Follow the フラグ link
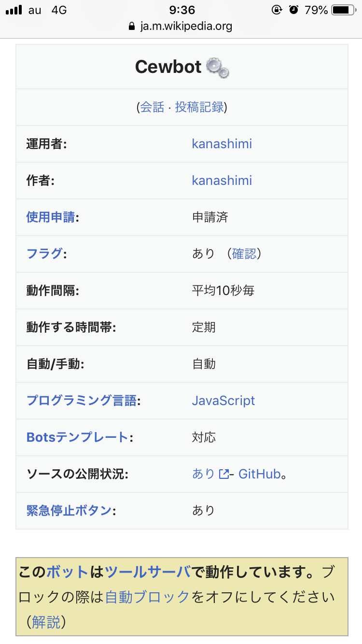Viewport: 362px width, 644px height. (x=44, y=254)
